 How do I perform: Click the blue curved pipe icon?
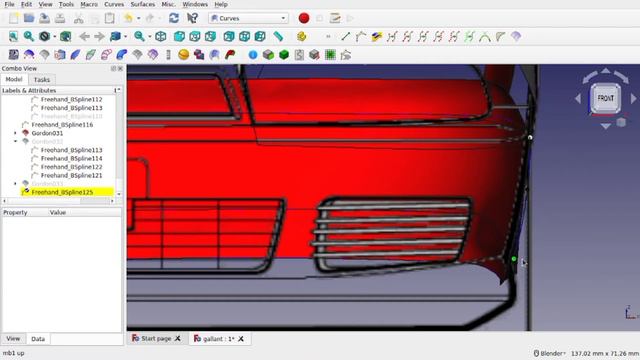(x=122, y=55)
